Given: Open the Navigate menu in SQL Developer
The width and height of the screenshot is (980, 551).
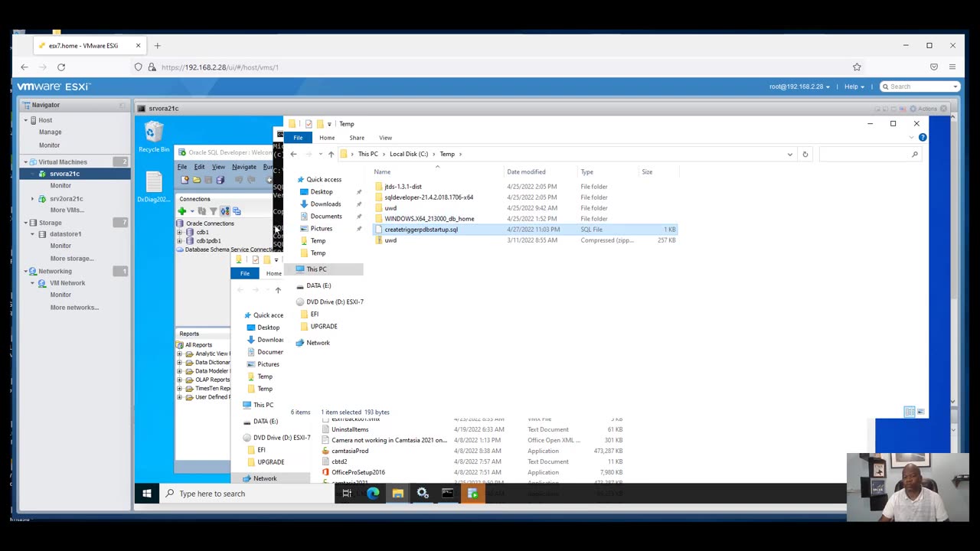Looking at the screenshot, I should pos(244,167).
